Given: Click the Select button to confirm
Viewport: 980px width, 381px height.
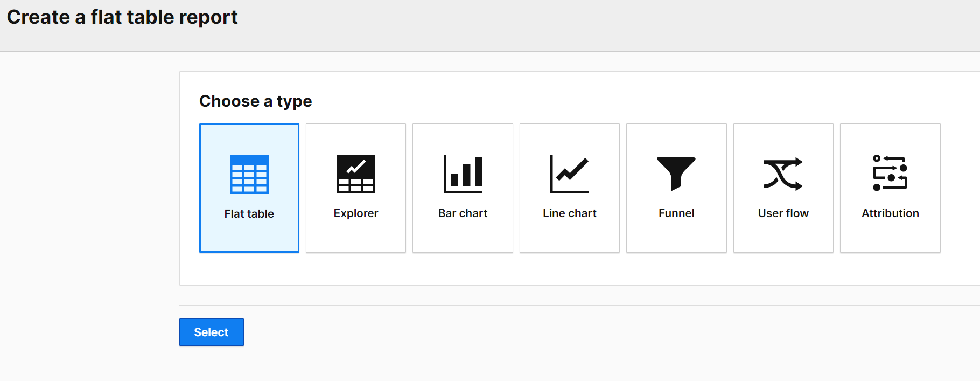Looking at the screenshot, I should tap(211, 332).
